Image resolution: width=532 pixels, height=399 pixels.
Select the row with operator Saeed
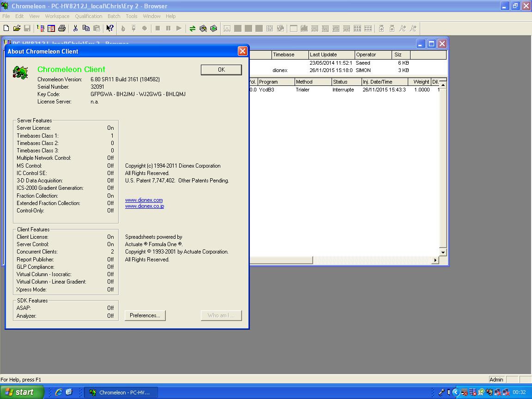348,63
